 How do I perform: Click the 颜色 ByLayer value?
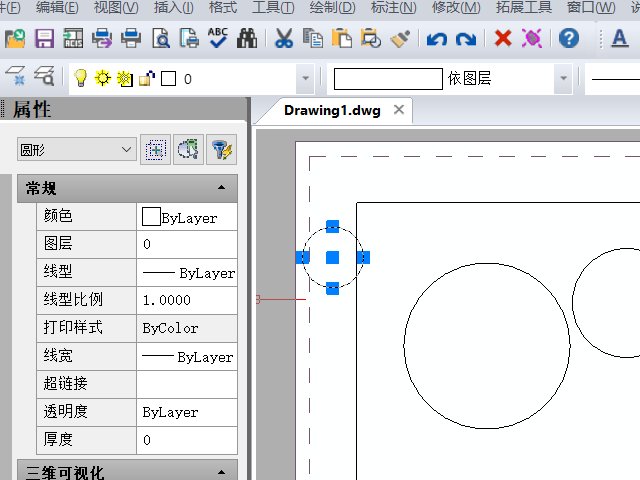pos(187,217)
